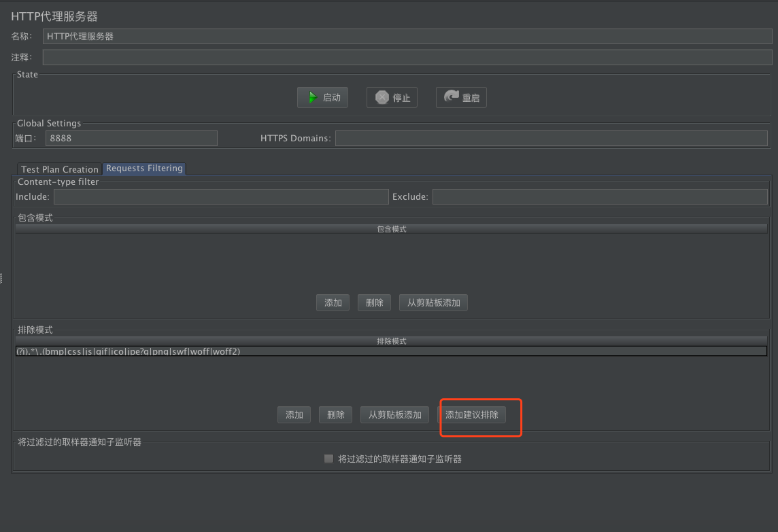
Task: Click the 排除模式 table column header
Action: pos(392,341)
